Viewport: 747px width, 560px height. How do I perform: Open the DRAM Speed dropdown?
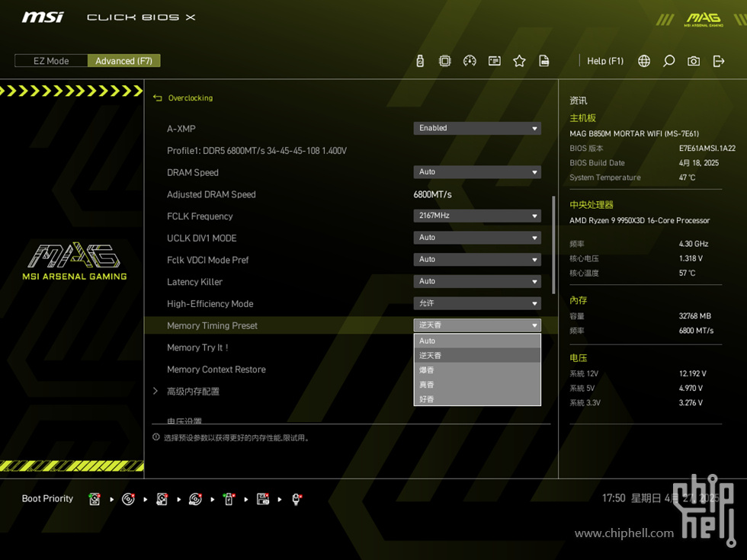click(477, 172)
